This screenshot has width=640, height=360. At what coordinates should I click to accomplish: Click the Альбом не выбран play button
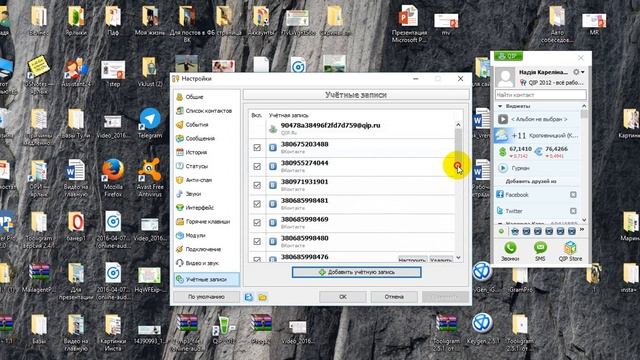tap(503, 120)
